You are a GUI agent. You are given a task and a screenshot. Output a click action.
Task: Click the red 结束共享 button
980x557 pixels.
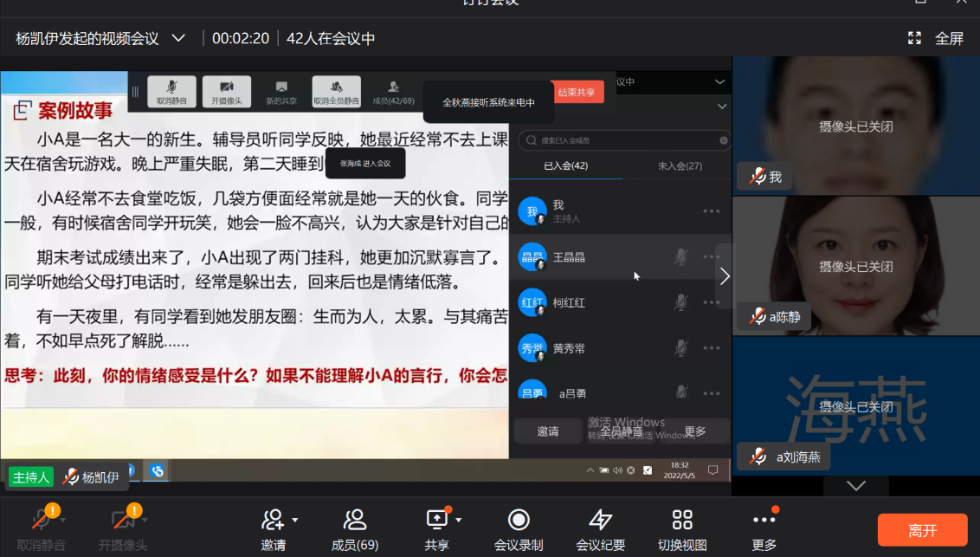pos(577,92)
